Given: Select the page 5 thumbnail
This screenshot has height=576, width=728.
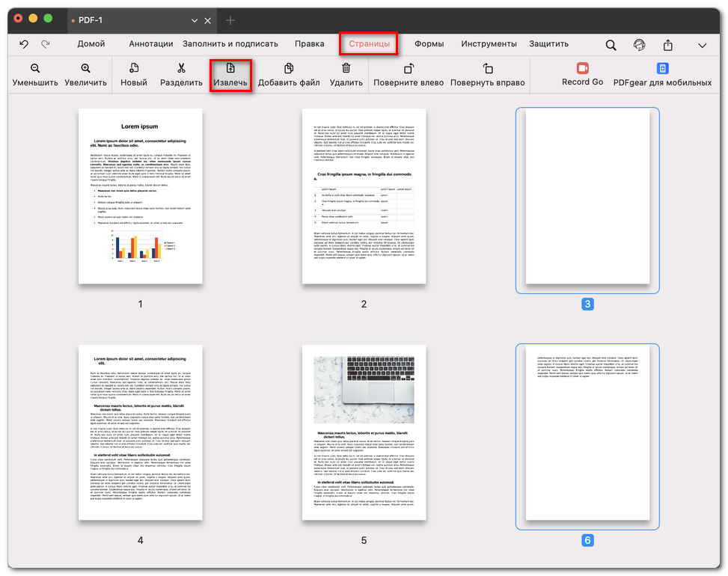Looking at the screenshot, I should (x=363, y=434).
